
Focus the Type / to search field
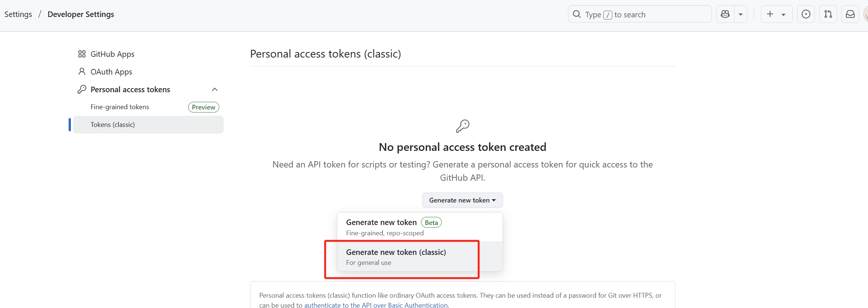[x=640, y=14]
